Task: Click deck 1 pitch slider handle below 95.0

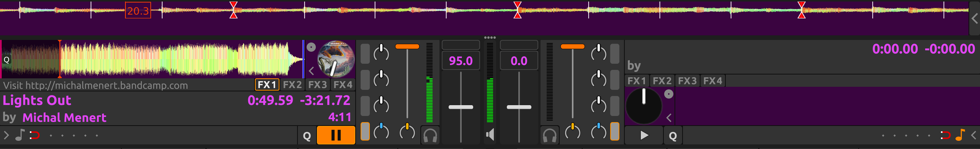Action: (461, 107)
